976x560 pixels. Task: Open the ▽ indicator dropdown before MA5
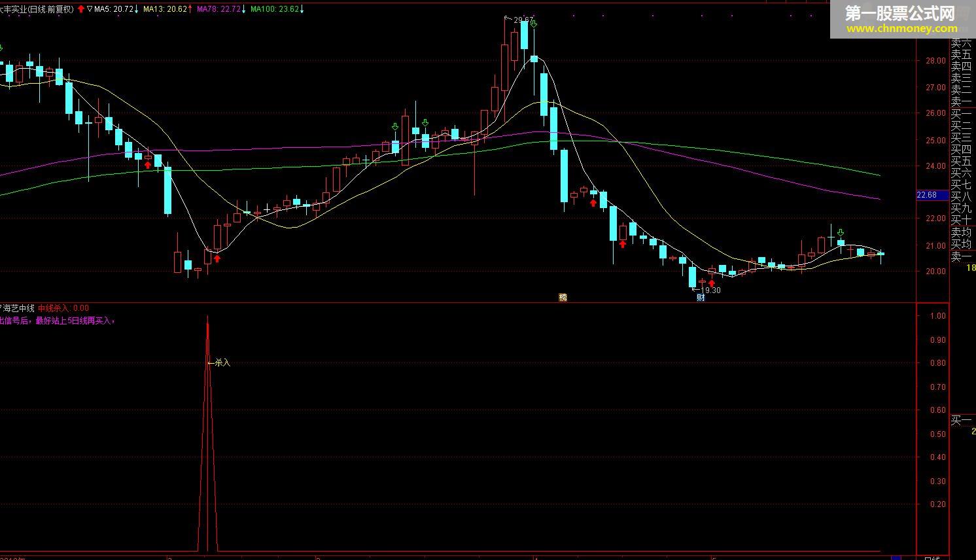pyautogui.click(x=90, y=9)
